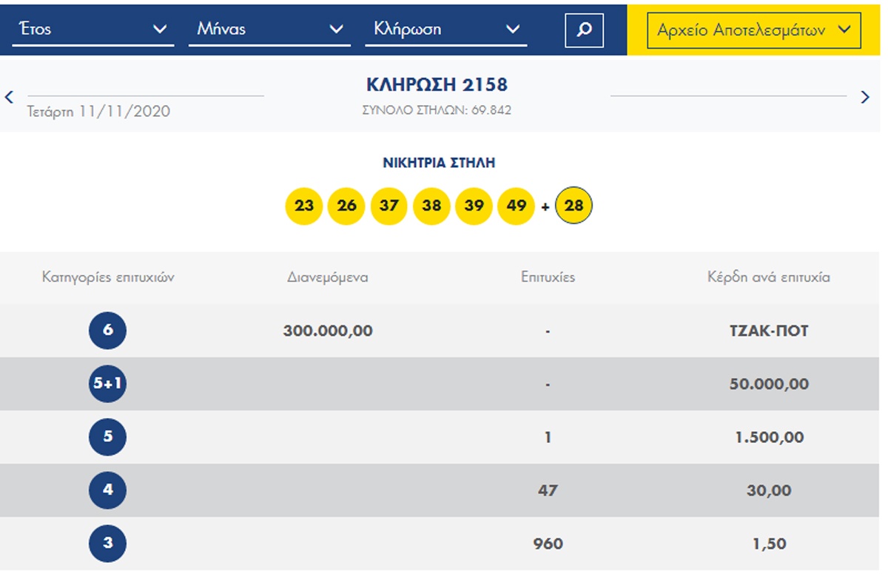
Task: Click the 1,50 prize value
Action: (x=769, y=544)
